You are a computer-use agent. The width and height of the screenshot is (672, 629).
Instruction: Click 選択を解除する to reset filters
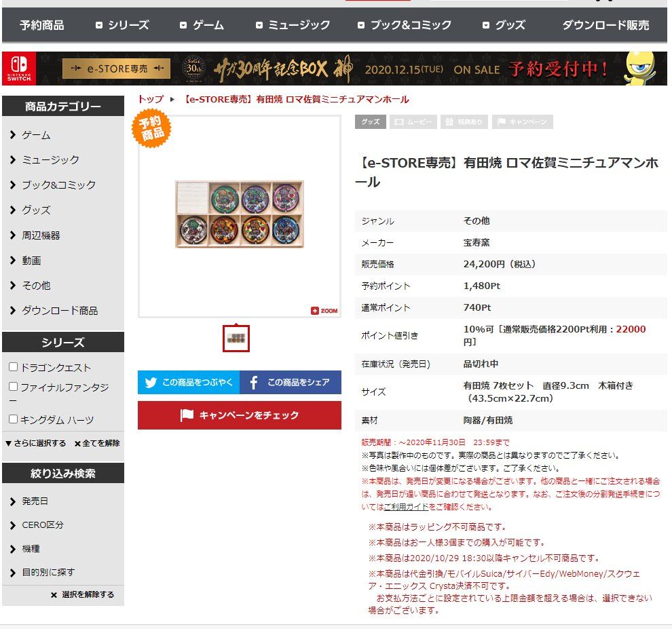point(82,594)
